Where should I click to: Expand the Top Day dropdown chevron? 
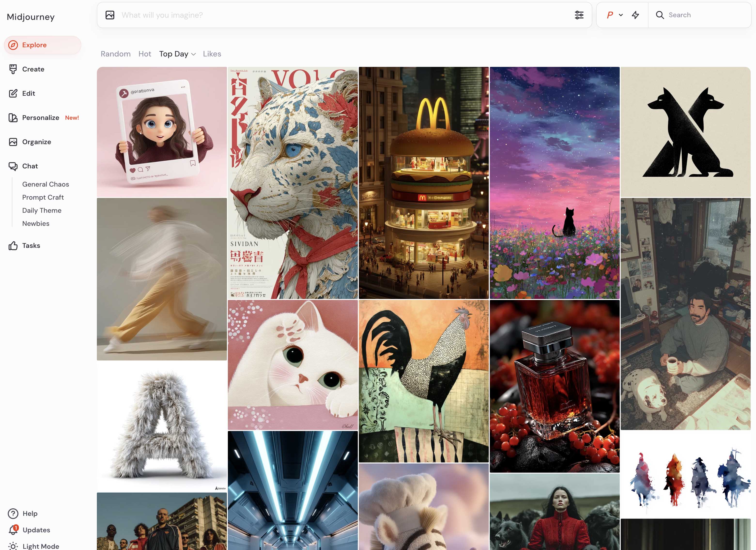[193, 54]
